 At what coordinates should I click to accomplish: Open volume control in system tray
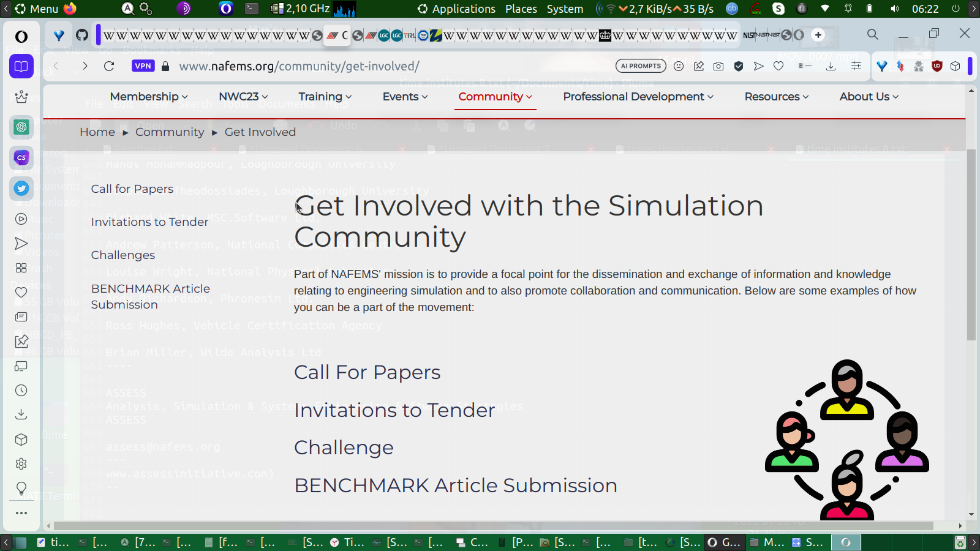pyautogui.click(x=895, y=9)
